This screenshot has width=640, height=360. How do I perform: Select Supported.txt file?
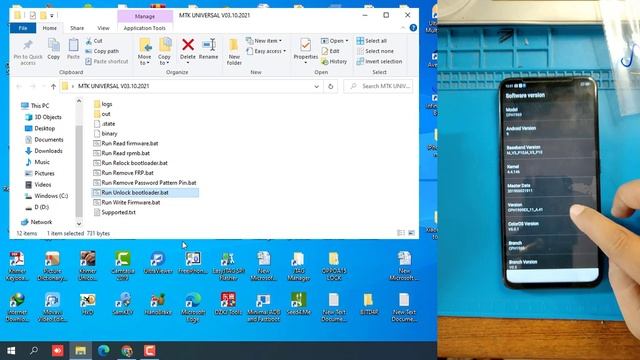(x=114, y=212)
